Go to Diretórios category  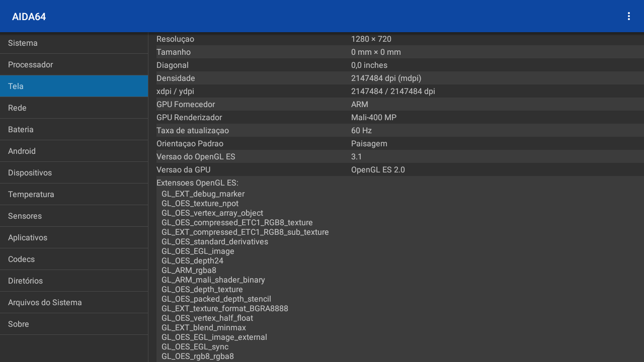(74, 281)
